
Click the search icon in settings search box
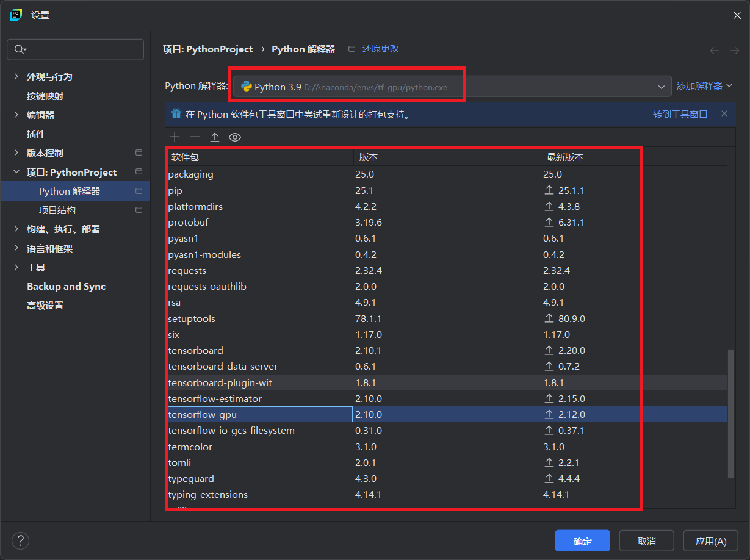click(x=20, y=49)
